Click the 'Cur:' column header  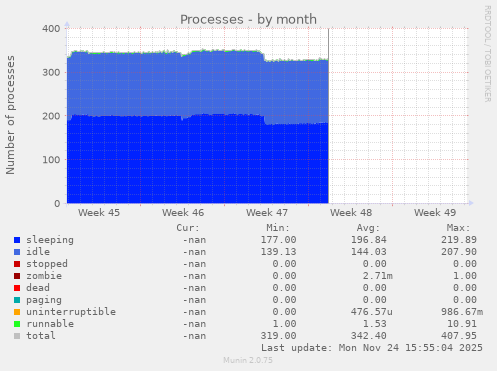pyautogui.click(x=188, y=228)
